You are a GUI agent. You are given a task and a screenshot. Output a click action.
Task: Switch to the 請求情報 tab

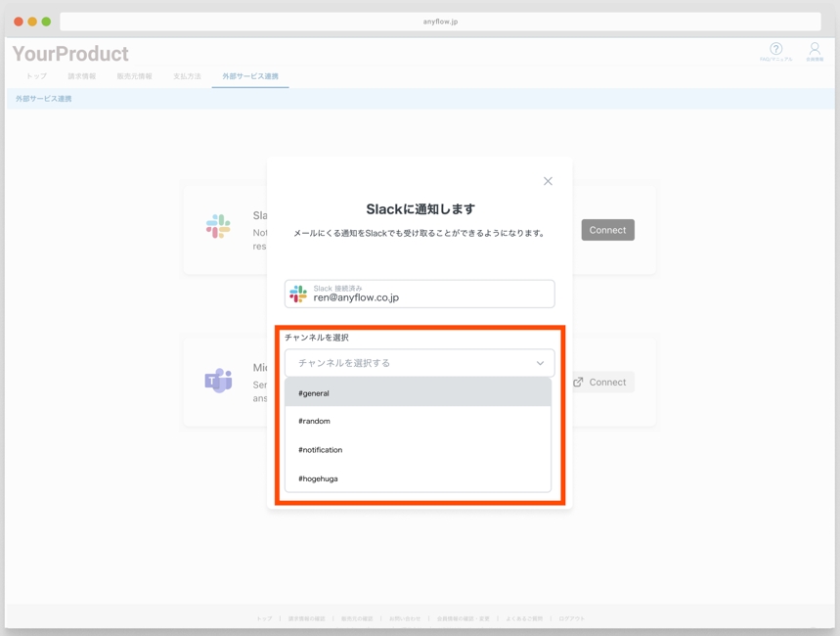(82, 76)
